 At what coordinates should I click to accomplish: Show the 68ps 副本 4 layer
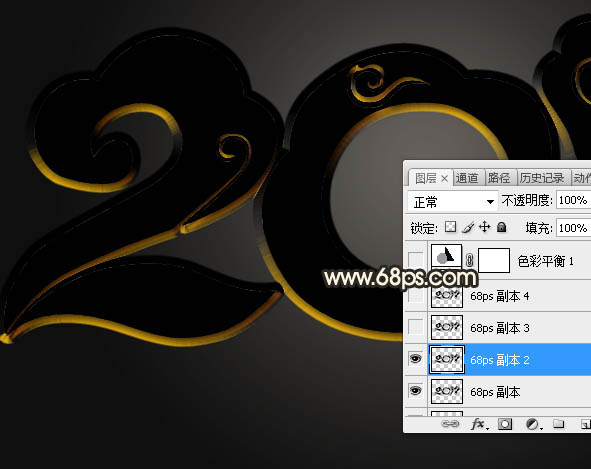416,296
